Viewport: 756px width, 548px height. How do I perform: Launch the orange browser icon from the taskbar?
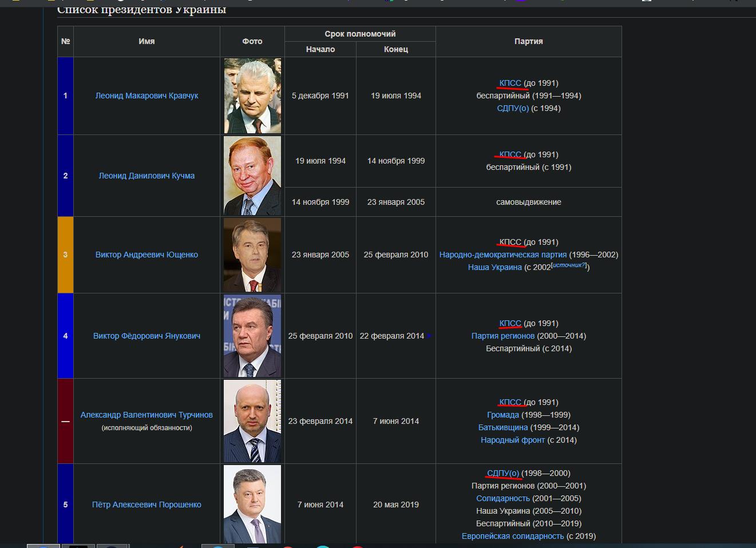pos(182,546)
